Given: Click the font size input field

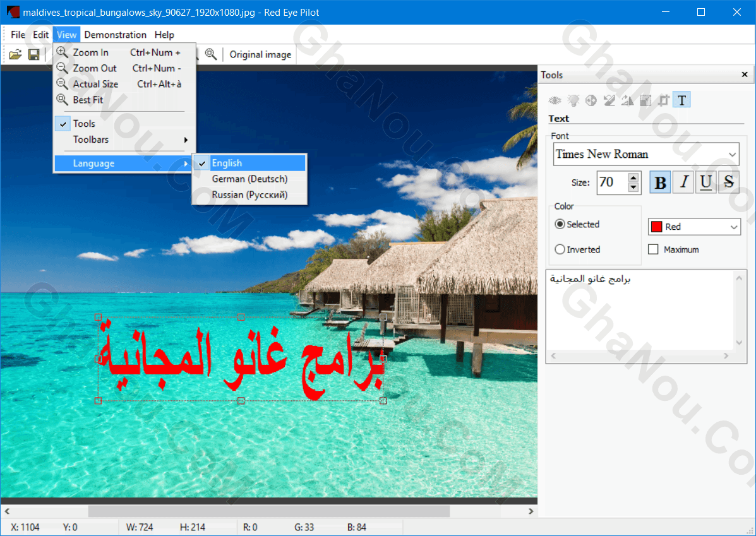Looking at the screenshot, I should tap(613, 182).
